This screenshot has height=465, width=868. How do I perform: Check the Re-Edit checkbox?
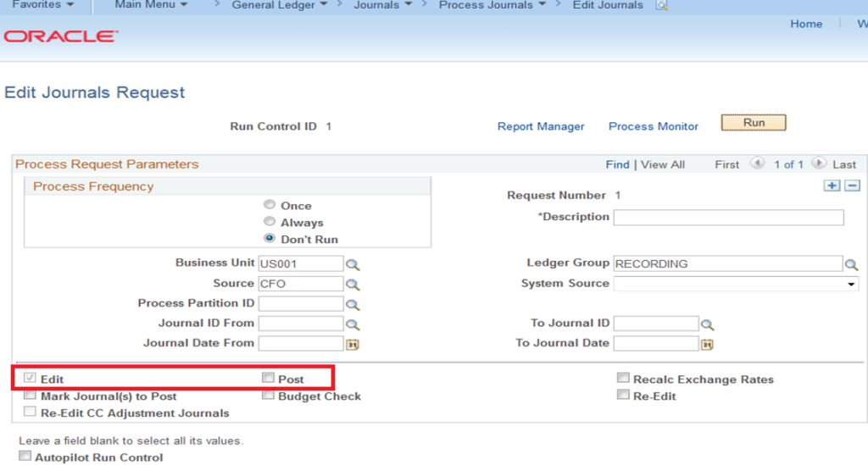[623, 395]
